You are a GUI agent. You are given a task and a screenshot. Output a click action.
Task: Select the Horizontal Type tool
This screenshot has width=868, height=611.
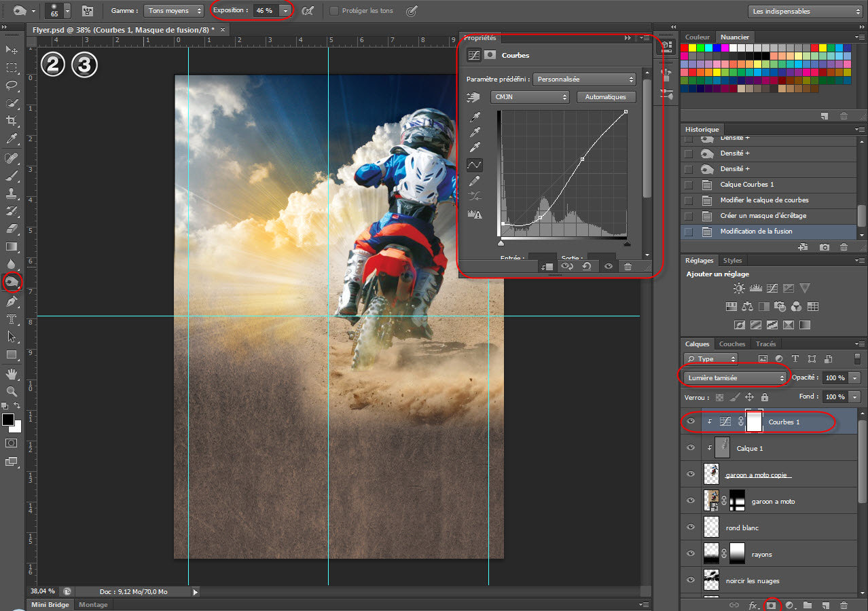(12, 319)
